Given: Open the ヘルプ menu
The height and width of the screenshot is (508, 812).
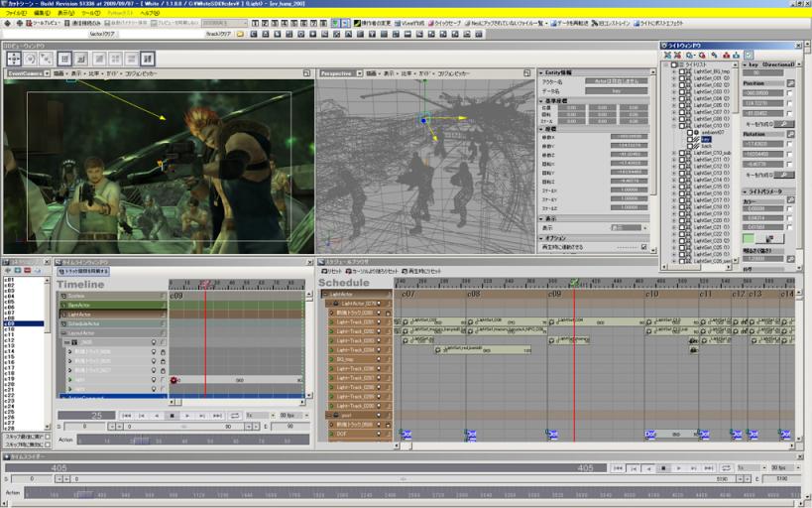Looking at the screenshot, I should [149, 13].
